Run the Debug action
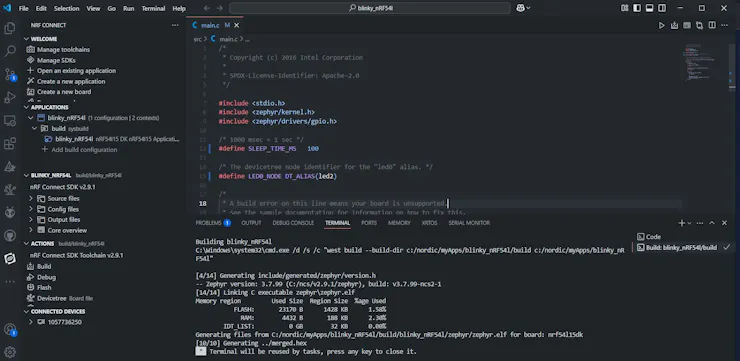Screen dimensions: 740x361 (x=46, y=277)
